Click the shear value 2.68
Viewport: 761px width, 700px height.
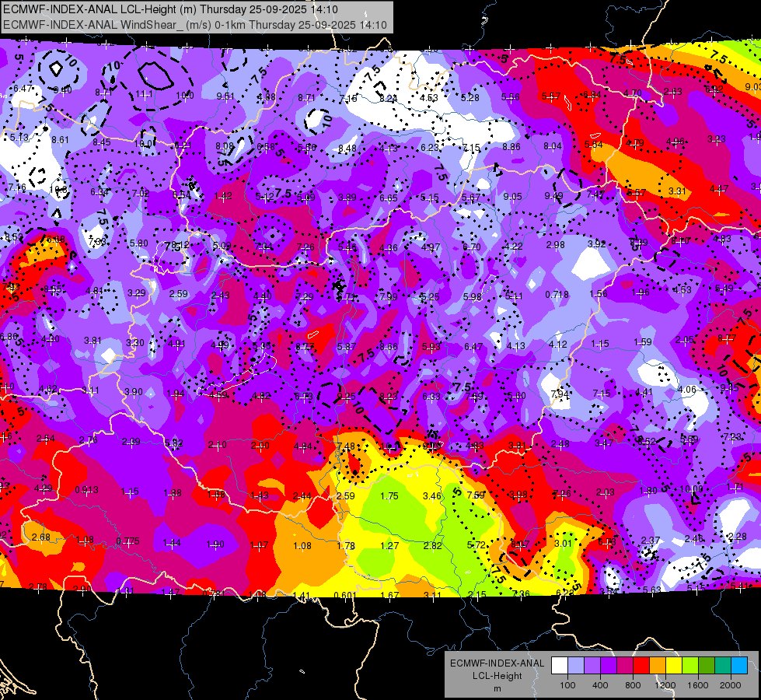click(x=40, y=537)
